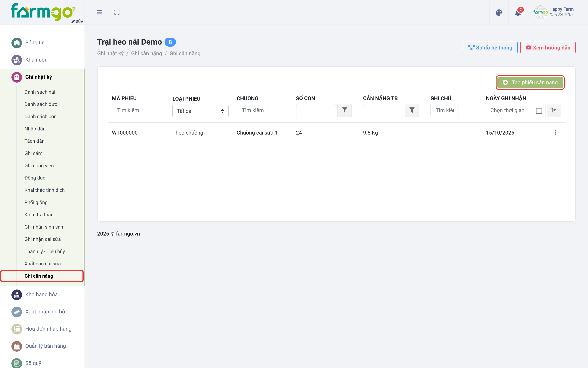Select Danh sách đực menu item

tap(41, 104)
